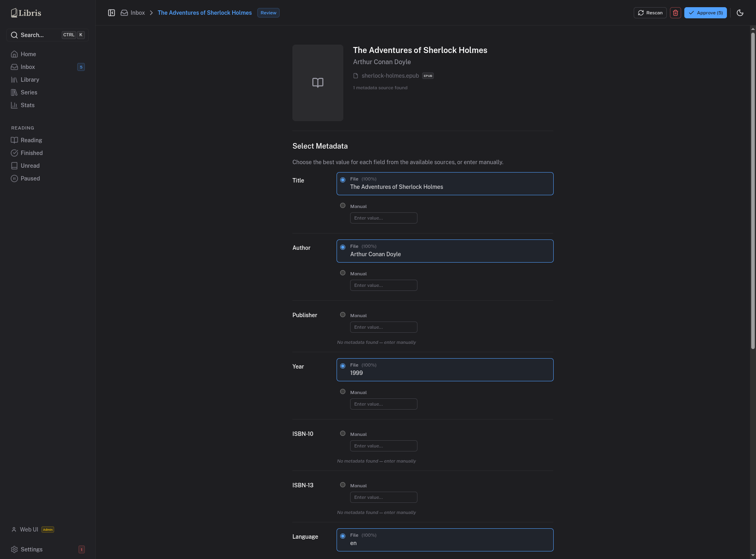Open Stats page
Image resolution: width=756 pixels, height=559 pixels.
click(x=47, y=105)
